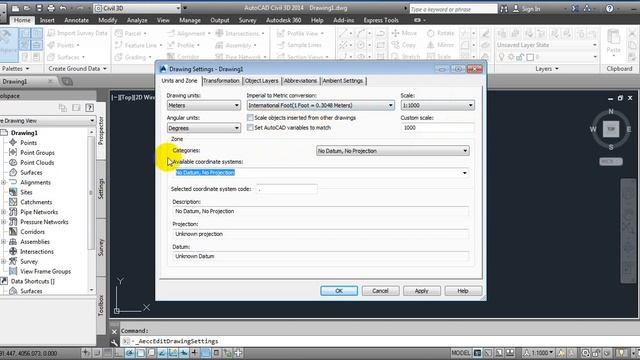This screenshot has width=640, height=360.
Task: Switch to the Transformation tab
Action: [x=221, y=81]
